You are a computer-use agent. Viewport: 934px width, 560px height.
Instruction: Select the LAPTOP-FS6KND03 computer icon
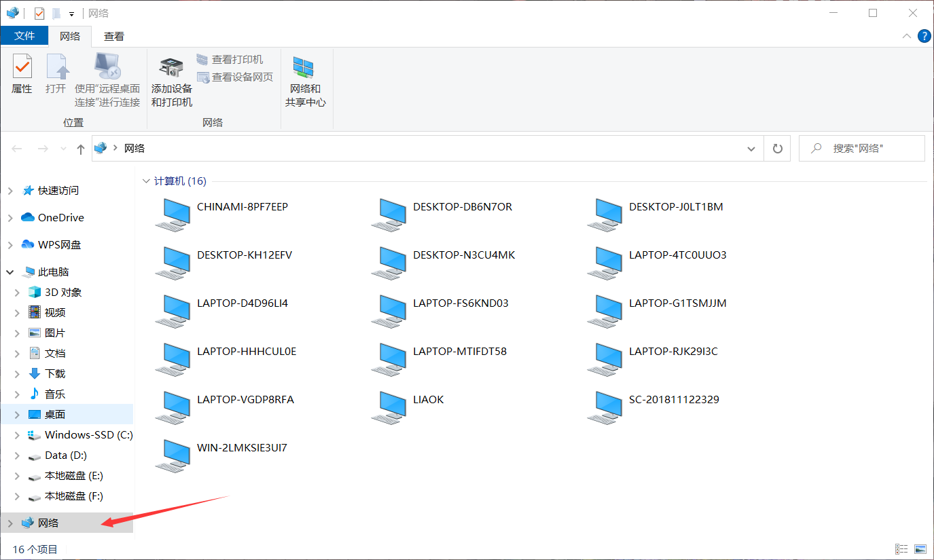[x=389, y=312]
